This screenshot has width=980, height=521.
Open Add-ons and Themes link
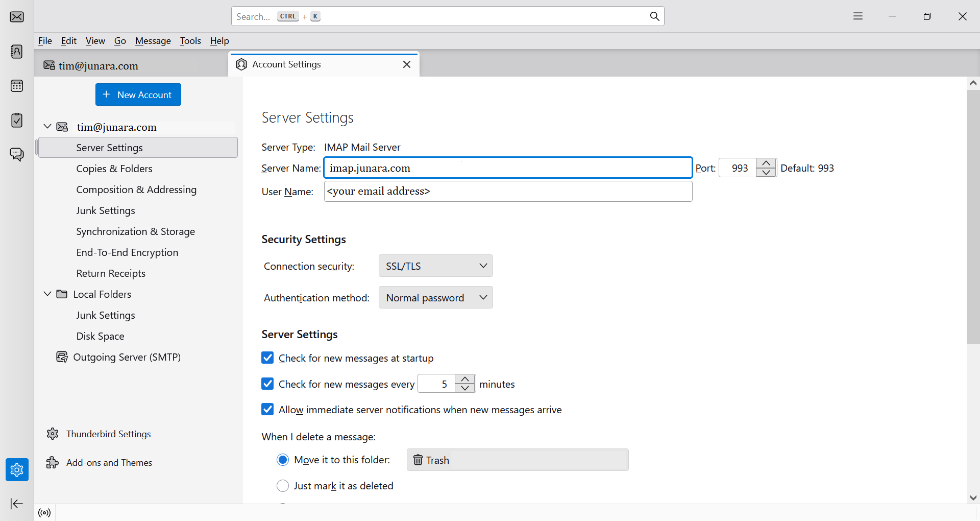pyautogui.click(x=109, y=463)
